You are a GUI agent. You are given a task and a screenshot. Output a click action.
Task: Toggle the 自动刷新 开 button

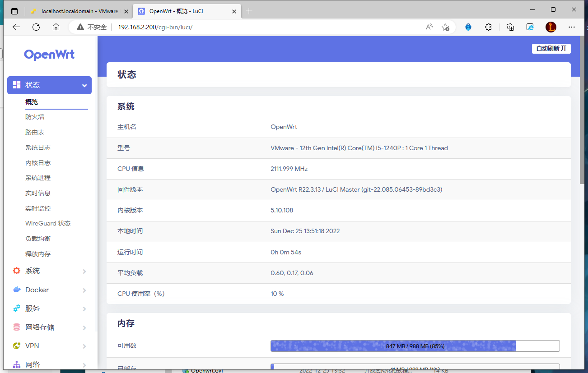pos(551,48)
